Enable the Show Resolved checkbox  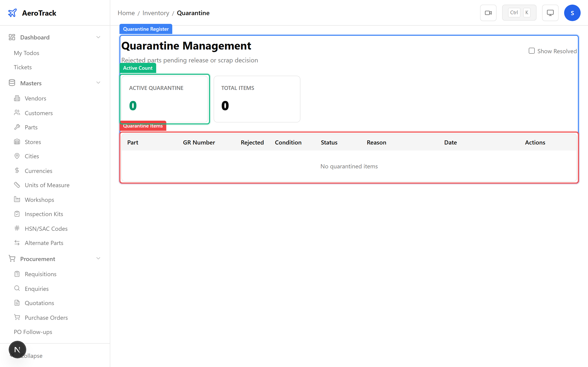tap(531, 51)
